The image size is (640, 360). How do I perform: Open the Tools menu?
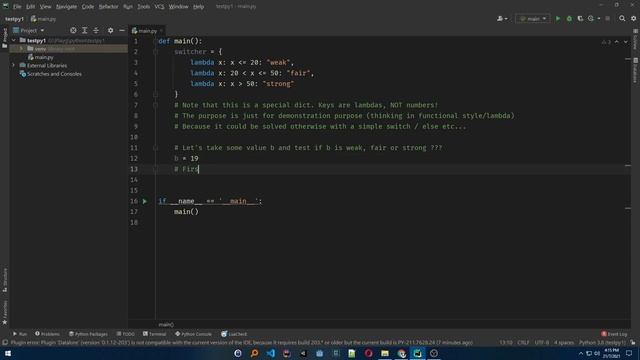(143, 7)
